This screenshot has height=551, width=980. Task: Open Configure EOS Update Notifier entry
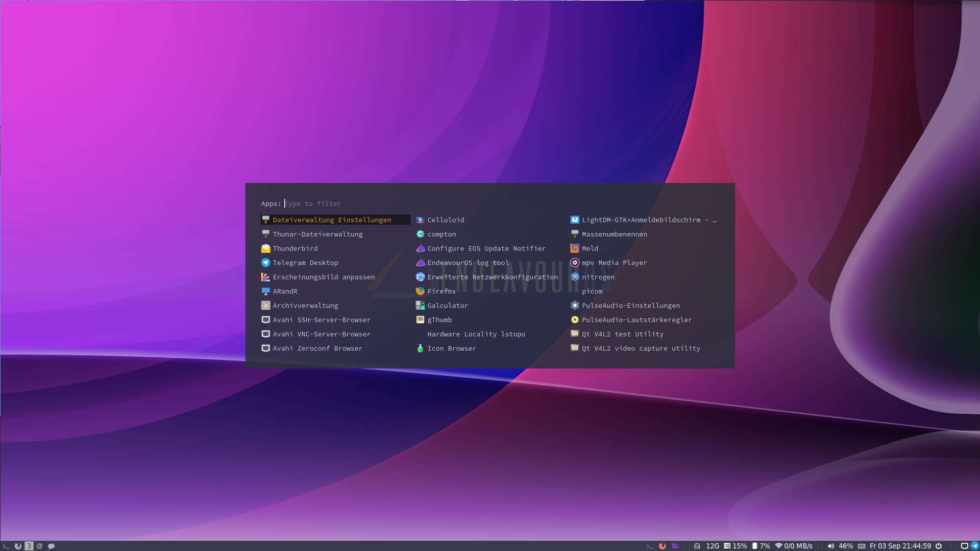pyautogui.click(x=490, y=248)
